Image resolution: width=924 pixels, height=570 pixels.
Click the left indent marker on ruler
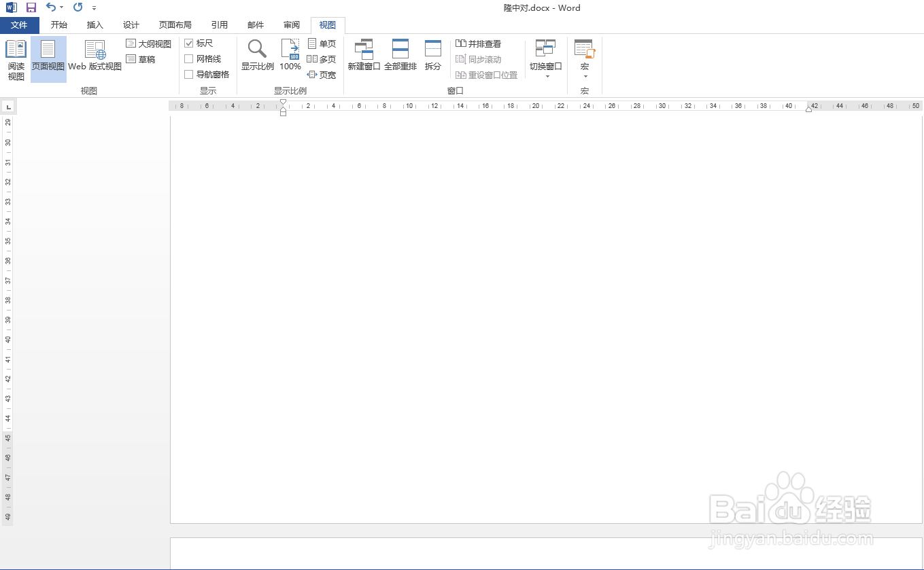(283, 113)
